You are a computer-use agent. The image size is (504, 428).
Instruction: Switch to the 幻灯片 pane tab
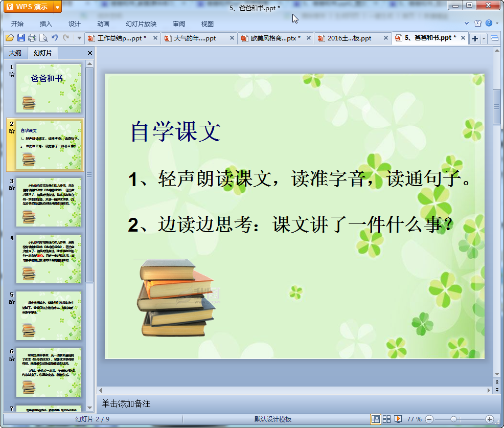(43, 53)
